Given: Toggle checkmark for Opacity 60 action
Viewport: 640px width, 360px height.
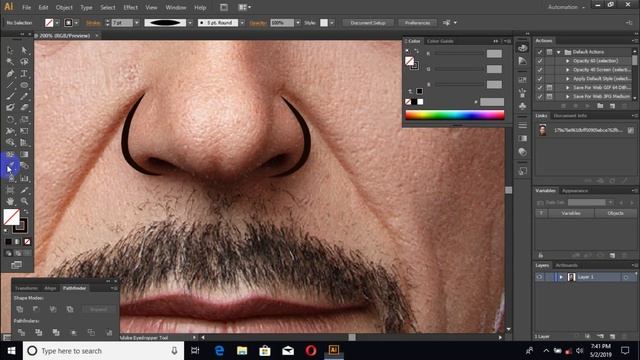Looking at the screenshot, I should [x=540, y=61].
